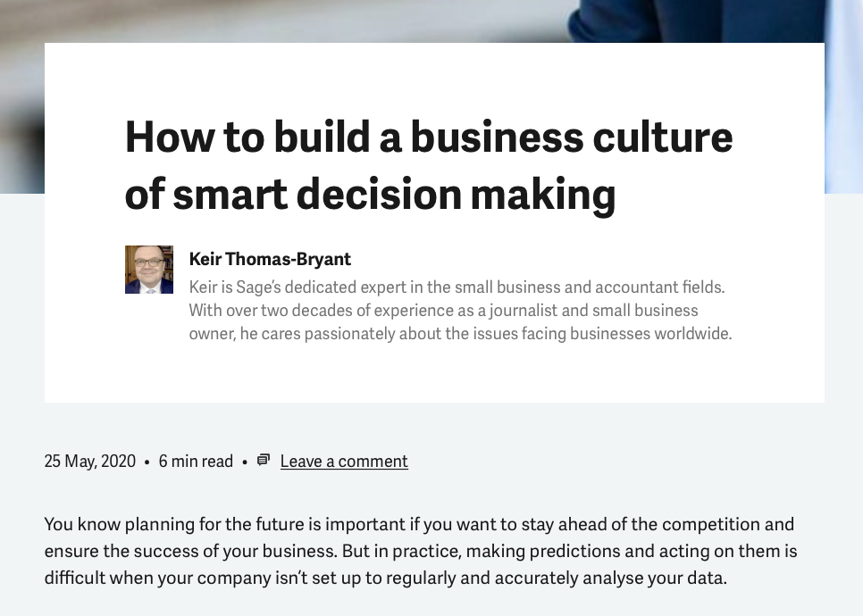Image resolution: width=863 pixels, height=616 pixels.
Task: Click the bullet before the comment icon
Action: (x=245, y=462)
